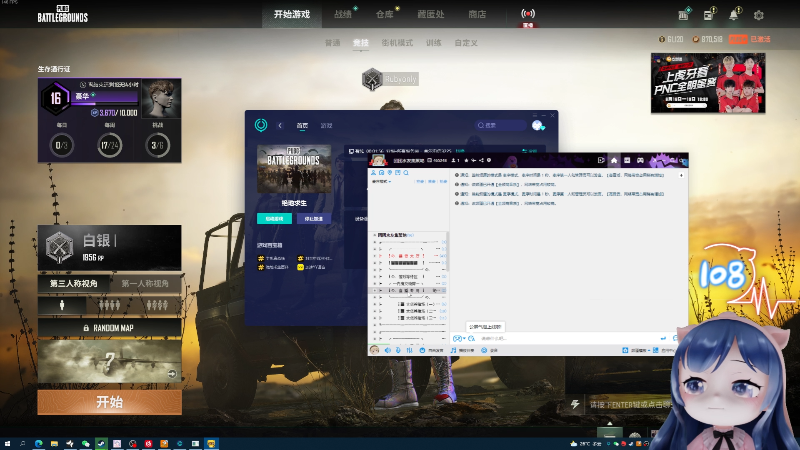The height and width of the screenshot is (450, 800).
Task: Click the PUBG Battlegrounds cover in accelerator window
Action: (x=294, y=169)
